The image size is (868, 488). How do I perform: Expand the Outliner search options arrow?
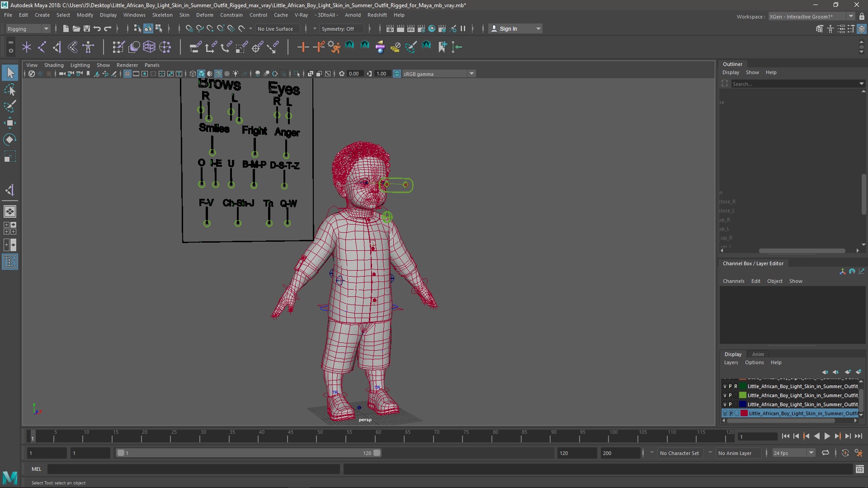coord(861,84)
